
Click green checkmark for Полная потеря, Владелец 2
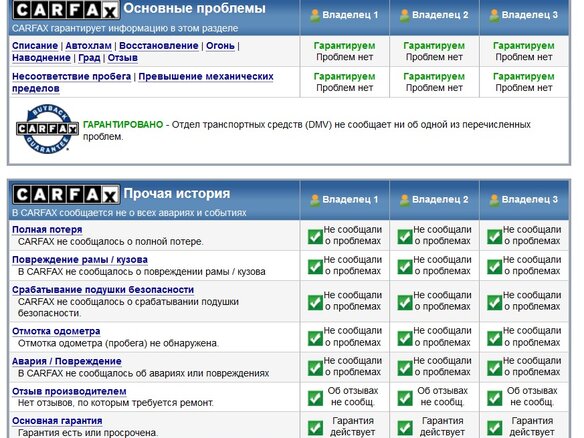(x=405, y=236)
